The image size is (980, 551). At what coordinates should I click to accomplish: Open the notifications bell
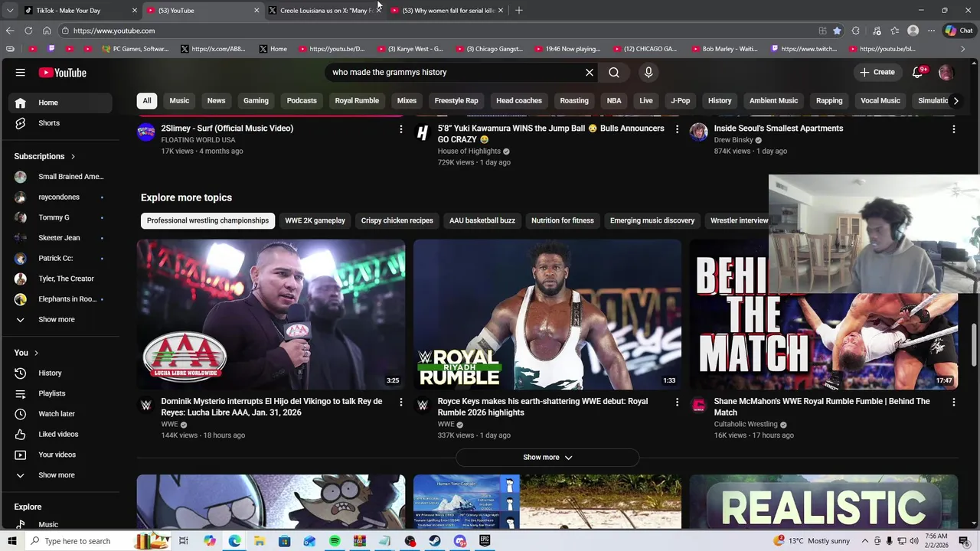tap(918, 72)
